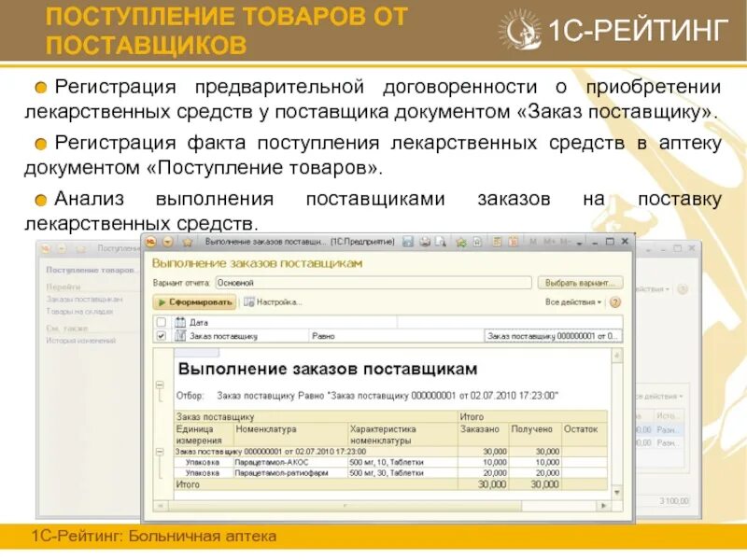Save the report with the diskette icon
Viewport: 747px width, 560px height.
click(x=408, y=242)
